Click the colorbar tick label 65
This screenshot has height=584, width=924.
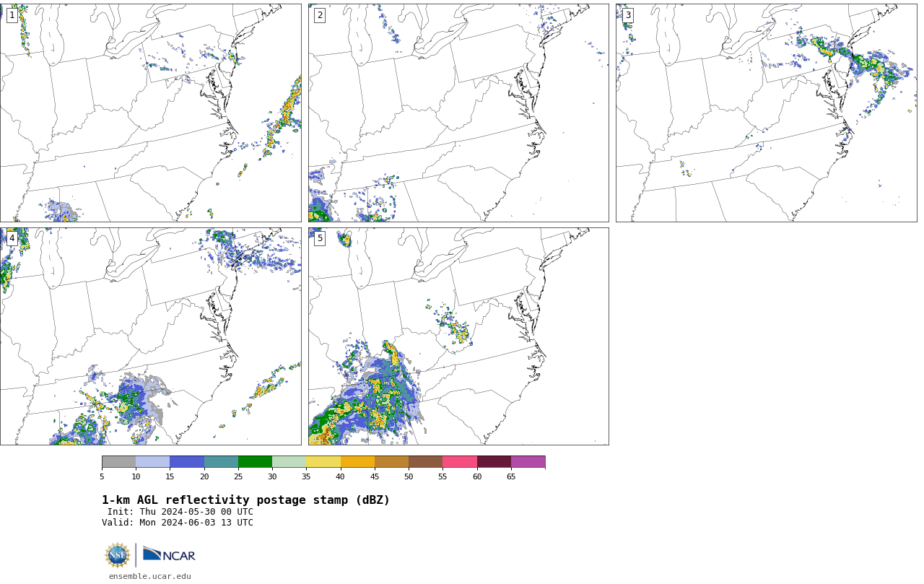pos(511,476)
